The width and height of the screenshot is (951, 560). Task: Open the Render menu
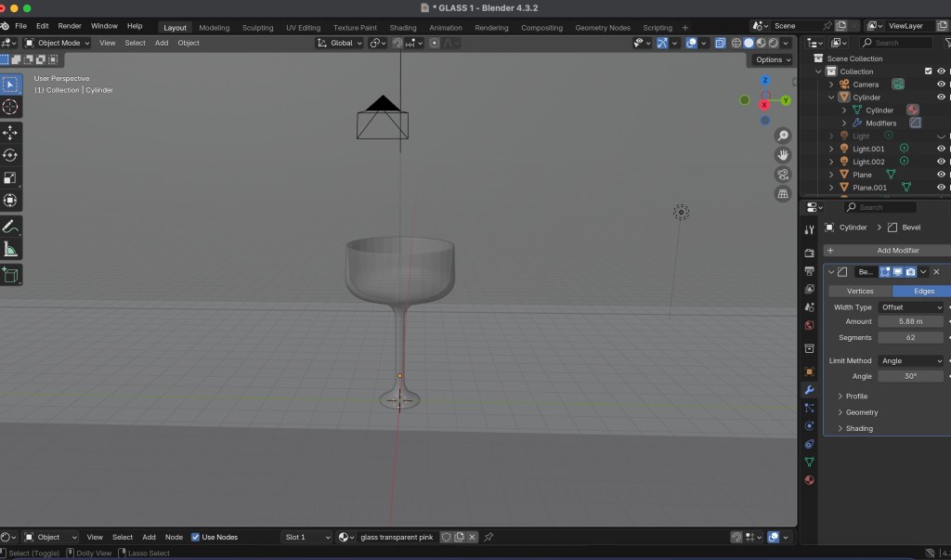70,26
